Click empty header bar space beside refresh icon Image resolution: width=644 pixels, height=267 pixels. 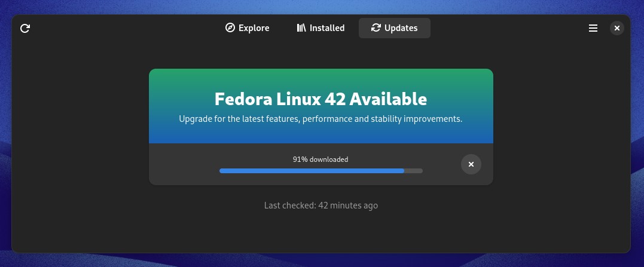tap(123, 28)
